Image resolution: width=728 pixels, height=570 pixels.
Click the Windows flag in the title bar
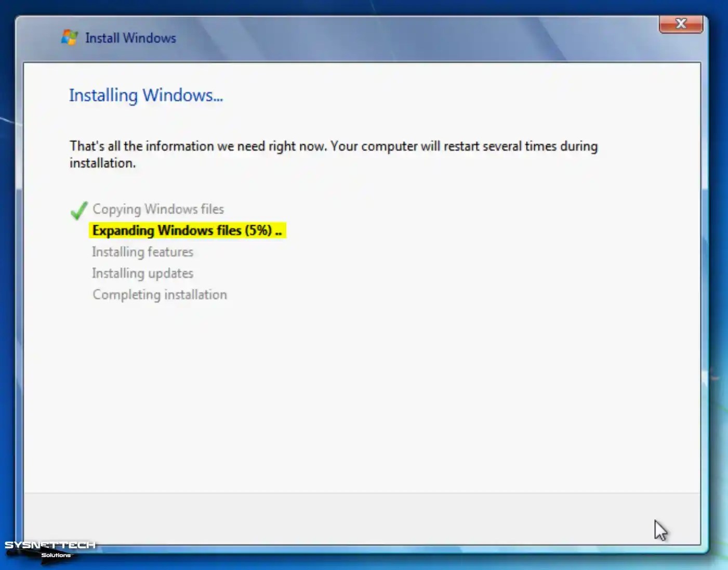70,36
